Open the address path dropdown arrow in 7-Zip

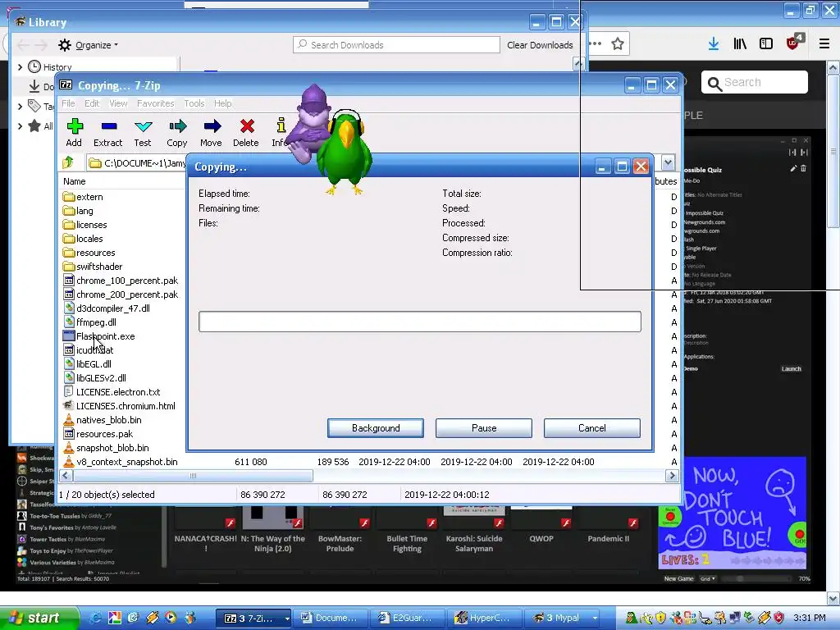668,162
